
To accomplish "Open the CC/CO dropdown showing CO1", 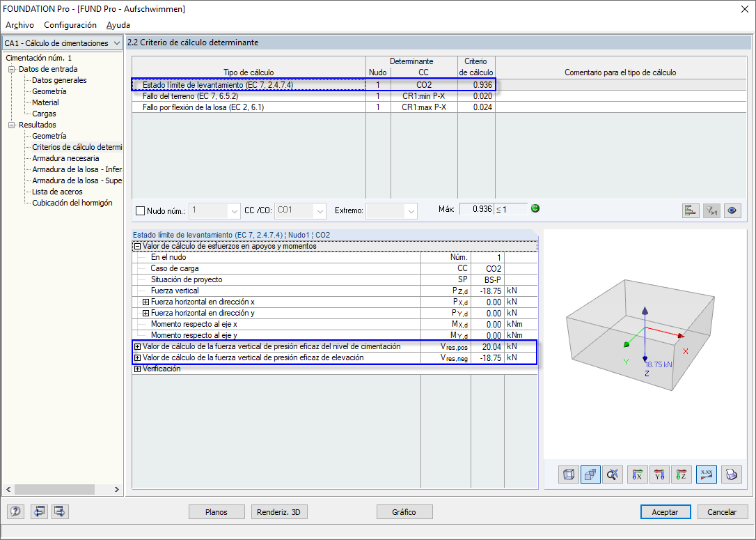I will [x=300, y=210].
